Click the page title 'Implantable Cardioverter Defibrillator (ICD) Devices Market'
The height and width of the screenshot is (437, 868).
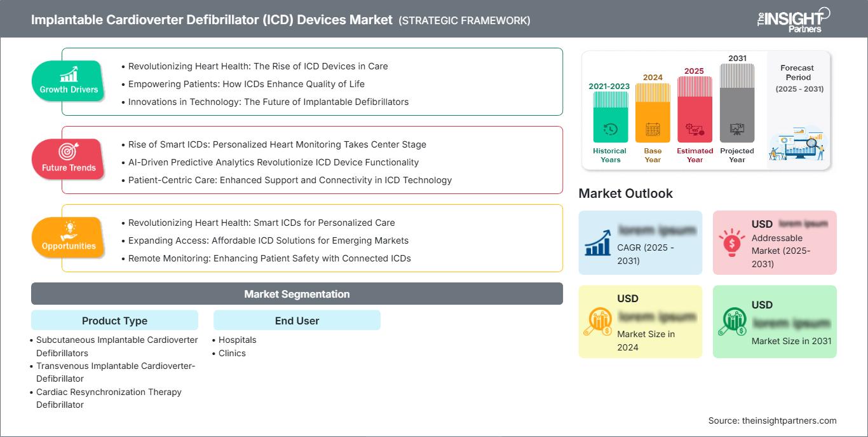click(212, 20)
